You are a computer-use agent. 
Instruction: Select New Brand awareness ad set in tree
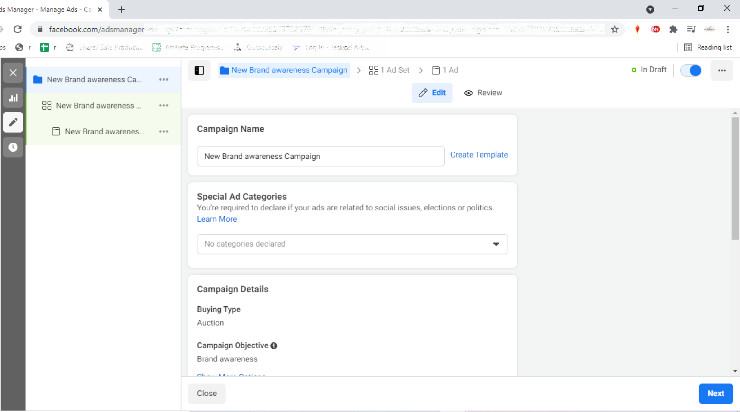tap(103, 106)
